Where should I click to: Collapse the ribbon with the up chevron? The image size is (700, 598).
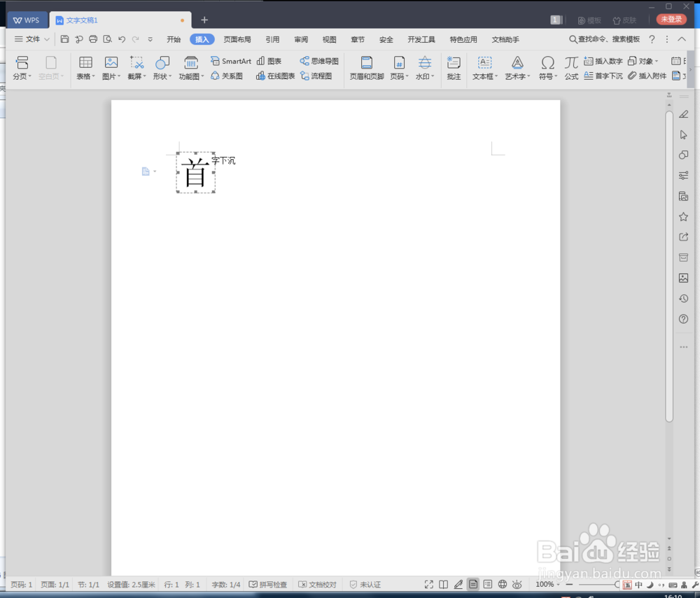click(x=682, y=39)
